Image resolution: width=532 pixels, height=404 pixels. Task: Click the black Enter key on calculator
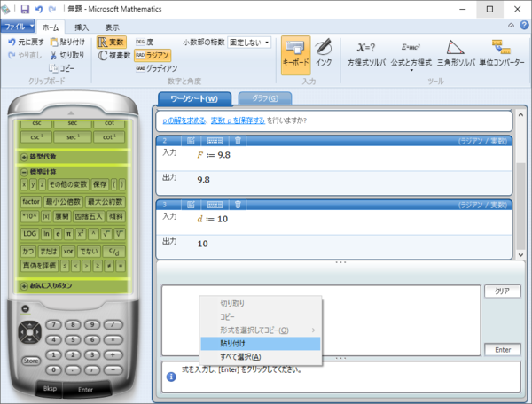pyautogui.click(x=85, y=390)
